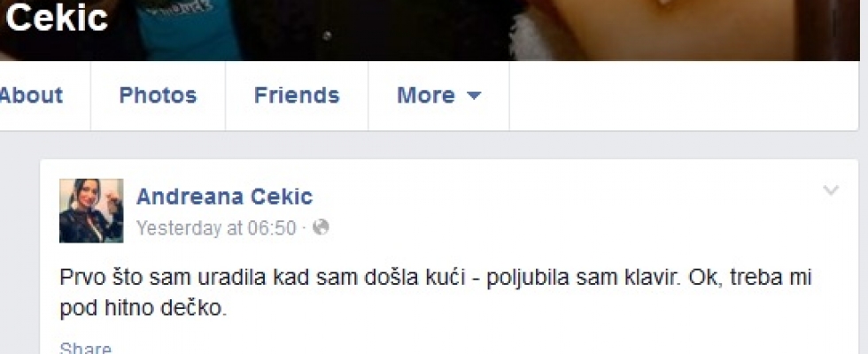Switch to the Photos tab
The height and width of the screenshot is (354, 868).
pos(158,96)
